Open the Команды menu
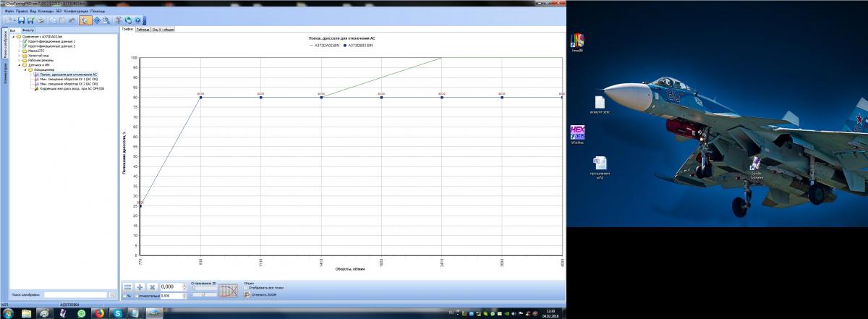This screenshot has height=319, width=868. 46,11
